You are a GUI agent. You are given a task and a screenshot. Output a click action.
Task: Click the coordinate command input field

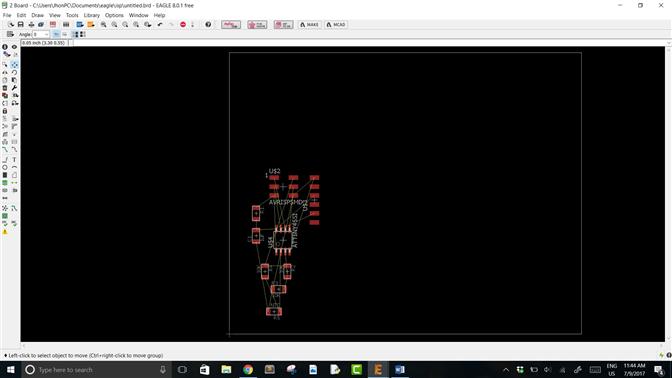[369, 43]
